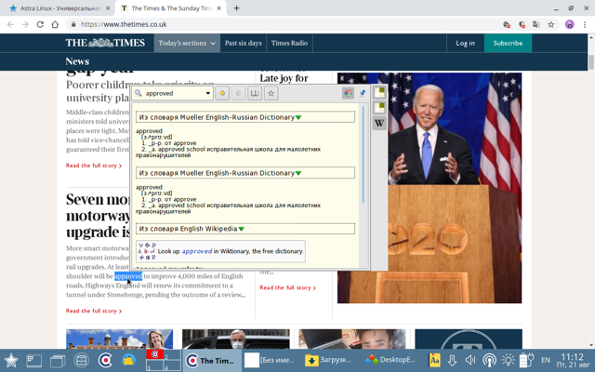Click the colorful books icon in popup
Image resolution: width=595 pixels, height=372 pixels.
[x=348, y=93]
